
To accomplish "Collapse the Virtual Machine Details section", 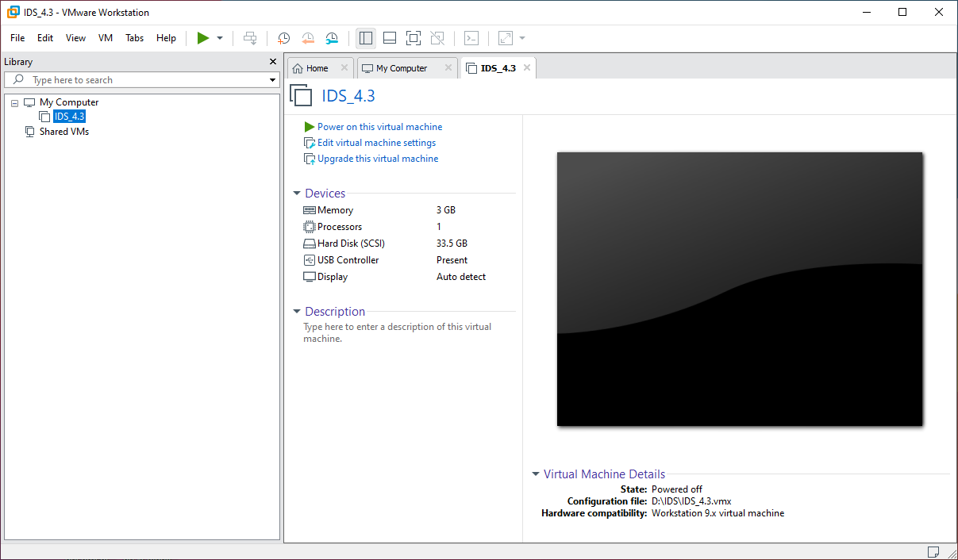I will point(536,474).
